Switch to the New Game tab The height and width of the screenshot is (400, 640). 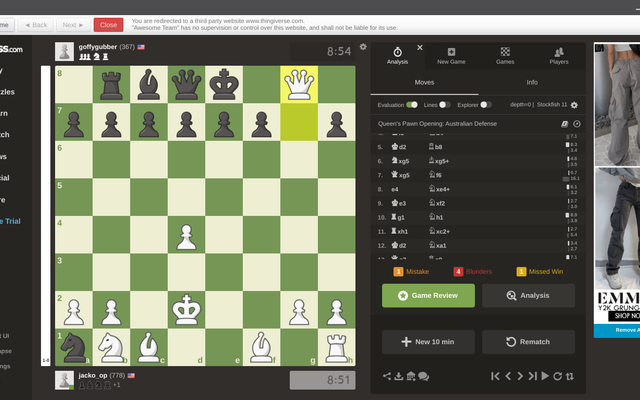[x=451, y=56]
